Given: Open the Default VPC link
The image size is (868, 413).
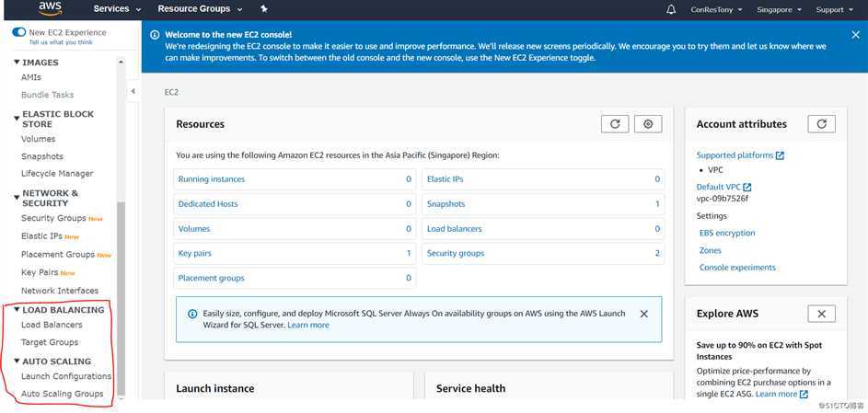Looking at the screenshot, I should pos(719,187).
